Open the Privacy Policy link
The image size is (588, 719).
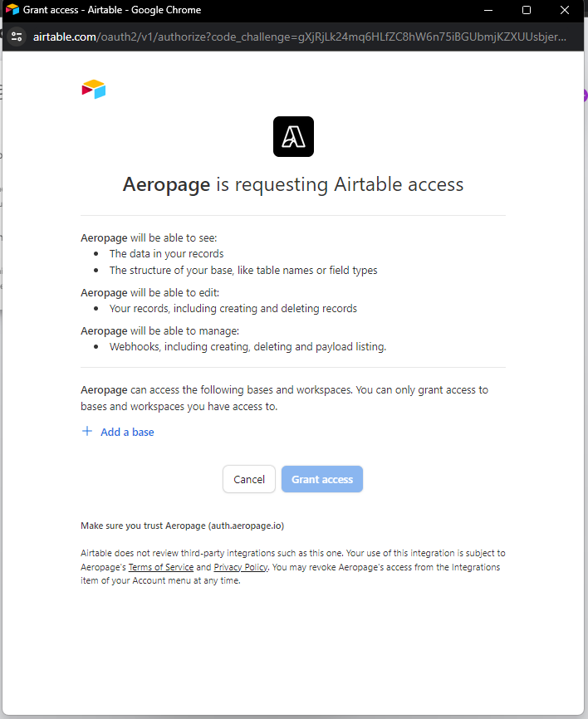[241, 567]
